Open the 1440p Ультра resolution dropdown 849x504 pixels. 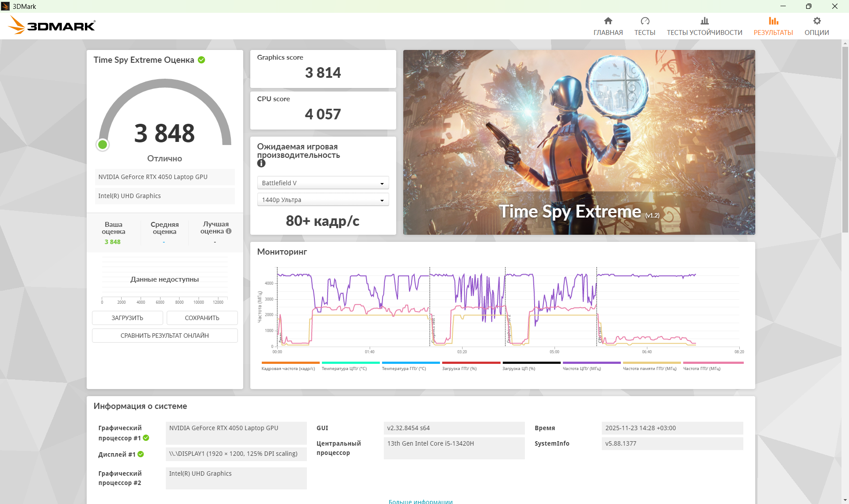coord(323,200)
